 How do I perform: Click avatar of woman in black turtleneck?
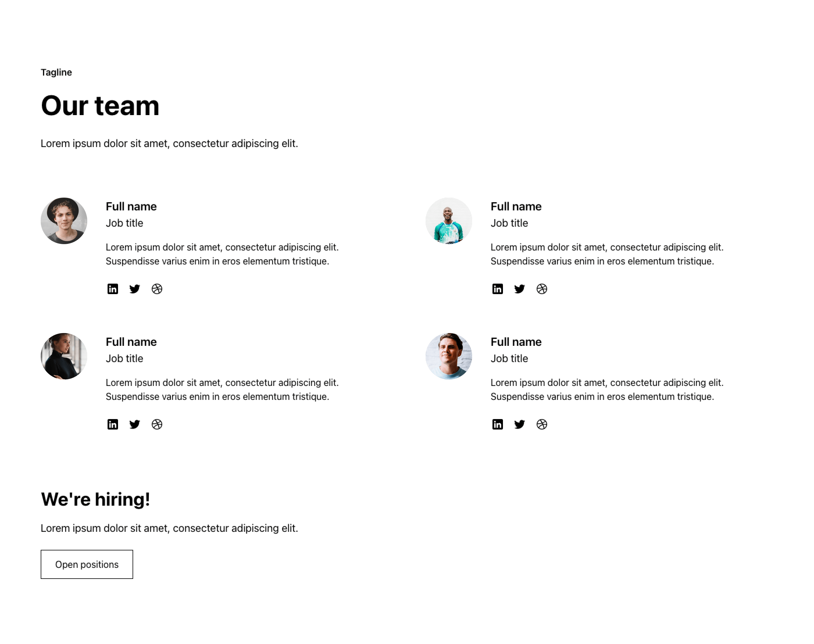tap(64, 356)
